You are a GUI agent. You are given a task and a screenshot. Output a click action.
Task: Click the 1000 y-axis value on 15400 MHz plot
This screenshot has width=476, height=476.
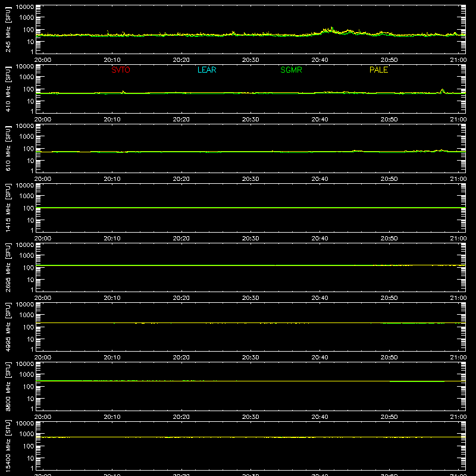27,434
